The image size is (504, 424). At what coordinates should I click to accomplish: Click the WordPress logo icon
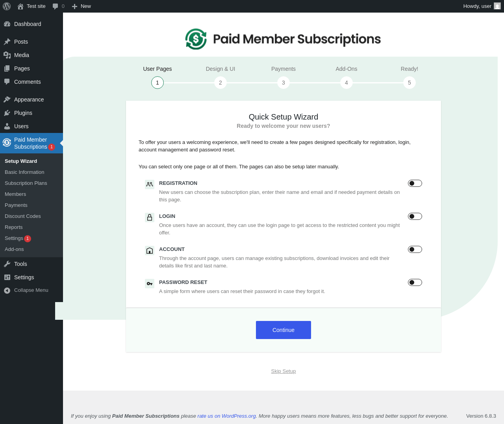pos(7,6)
